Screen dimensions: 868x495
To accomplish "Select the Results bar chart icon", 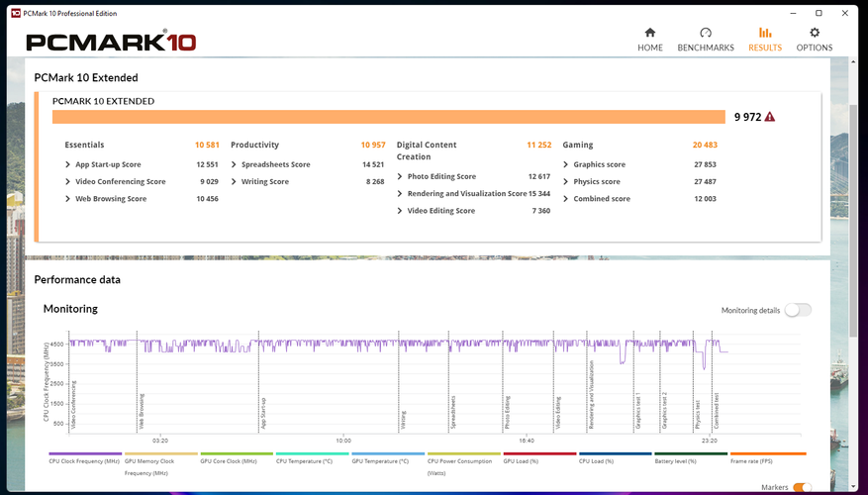I will [x=764, y=33].
